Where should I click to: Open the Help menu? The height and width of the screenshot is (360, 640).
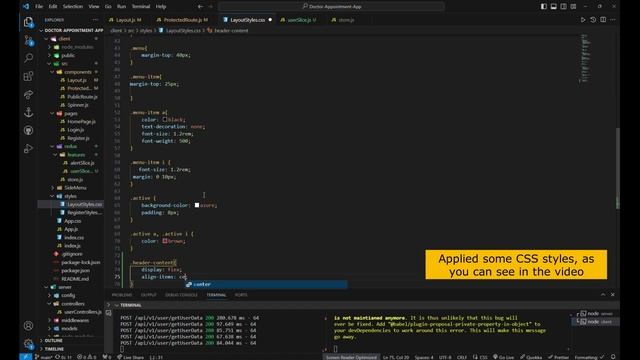(x=161, y=7)
